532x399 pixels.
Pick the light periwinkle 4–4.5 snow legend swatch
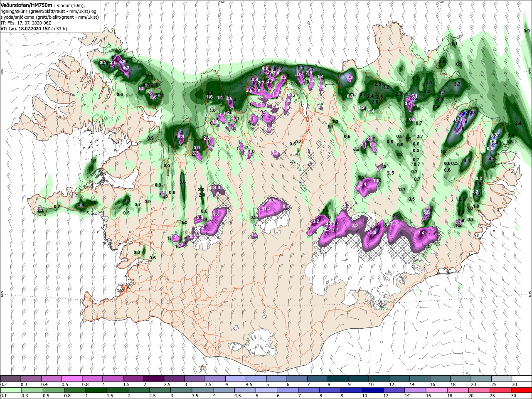pyautogui.click(x=235, y=379)
